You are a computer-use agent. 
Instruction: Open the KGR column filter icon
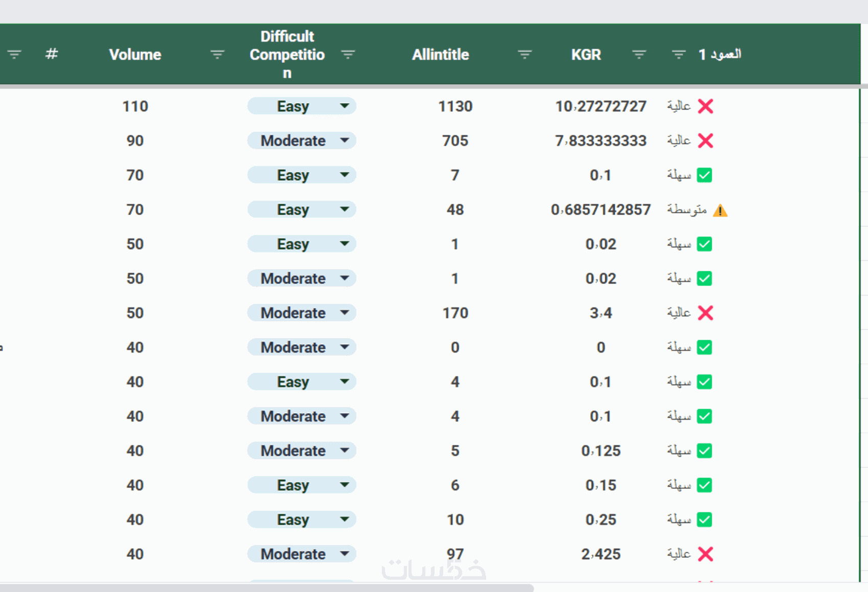click(x=639, y=54)
